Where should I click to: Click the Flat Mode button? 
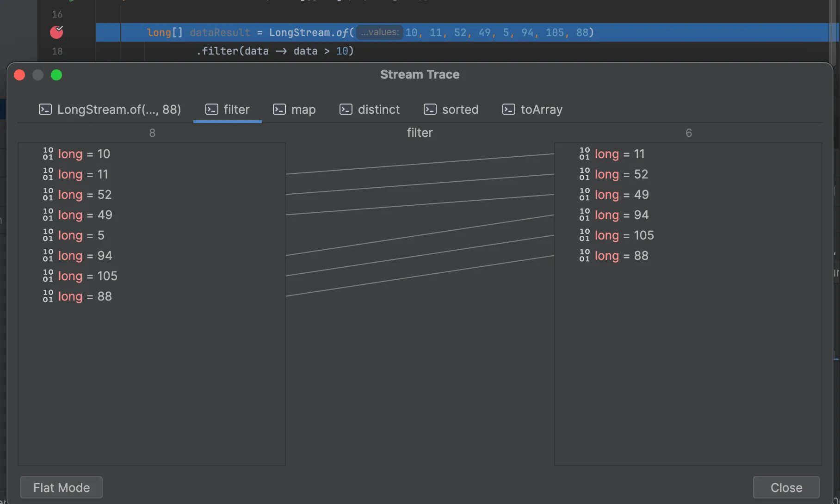[62, 487]
